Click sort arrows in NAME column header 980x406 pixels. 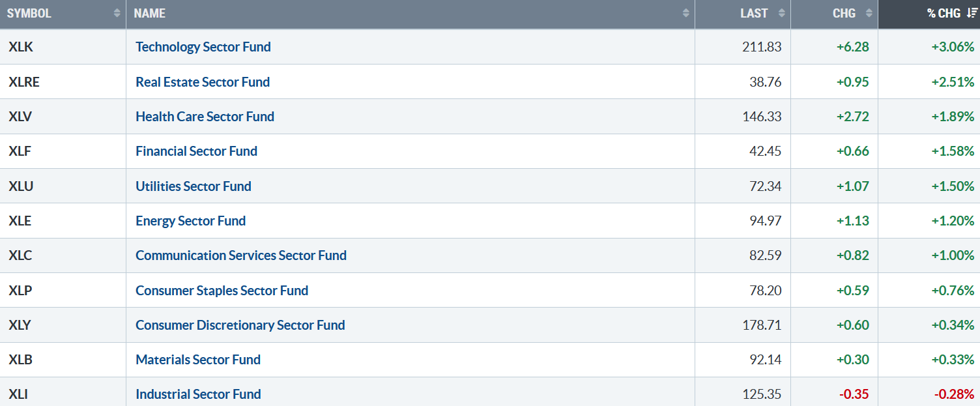(685, 13)
